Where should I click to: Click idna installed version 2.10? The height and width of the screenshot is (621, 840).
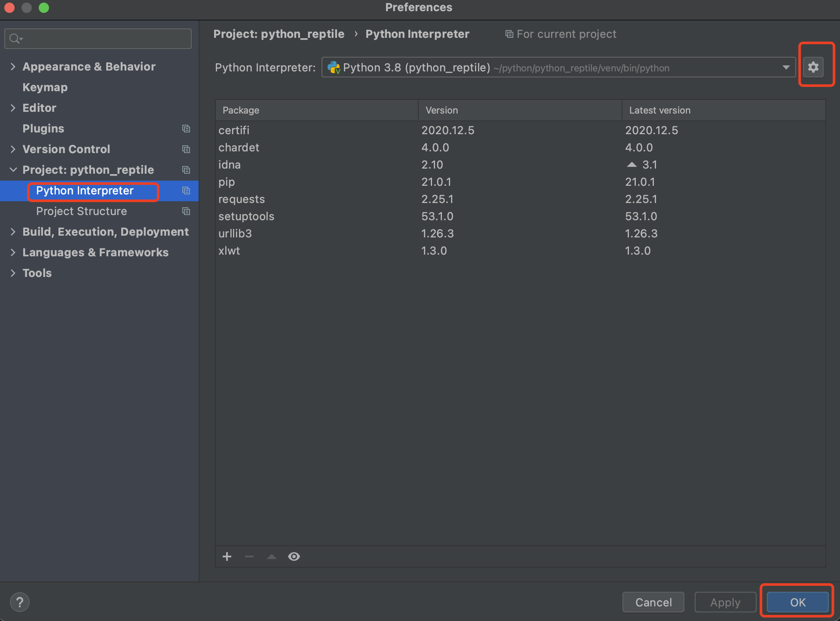coord(432,165)
